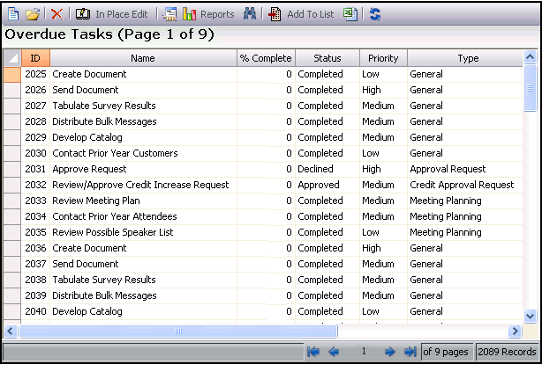Click the blue refresh arrows icon
This screenshot has height=377, width=544.
[x=375, y=14]
